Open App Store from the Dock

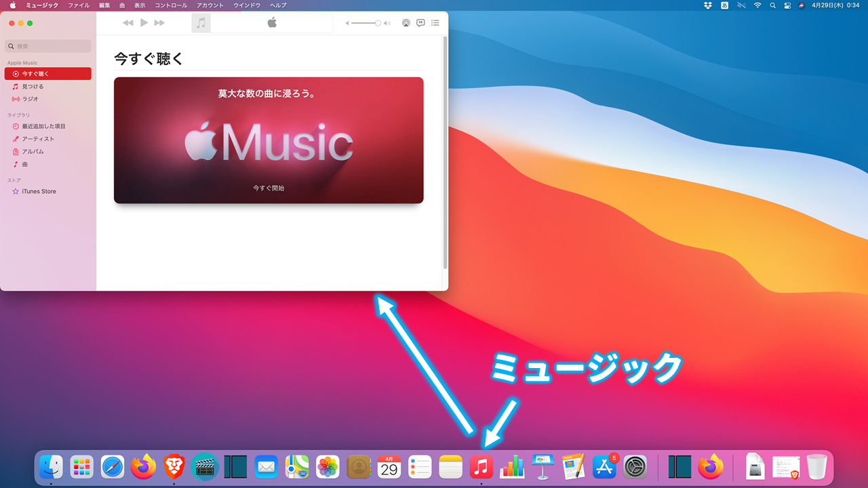[604, 466]
